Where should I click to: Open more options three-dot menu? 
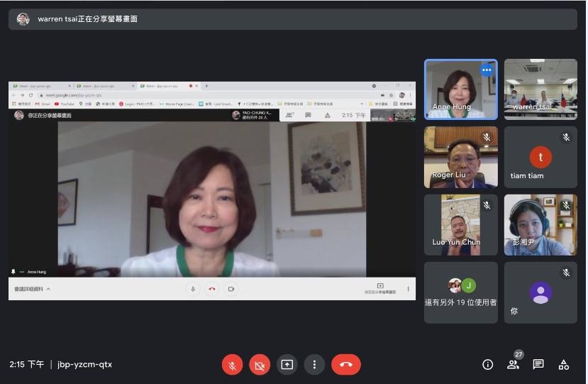pyautogui.click(x=314, y=364)
